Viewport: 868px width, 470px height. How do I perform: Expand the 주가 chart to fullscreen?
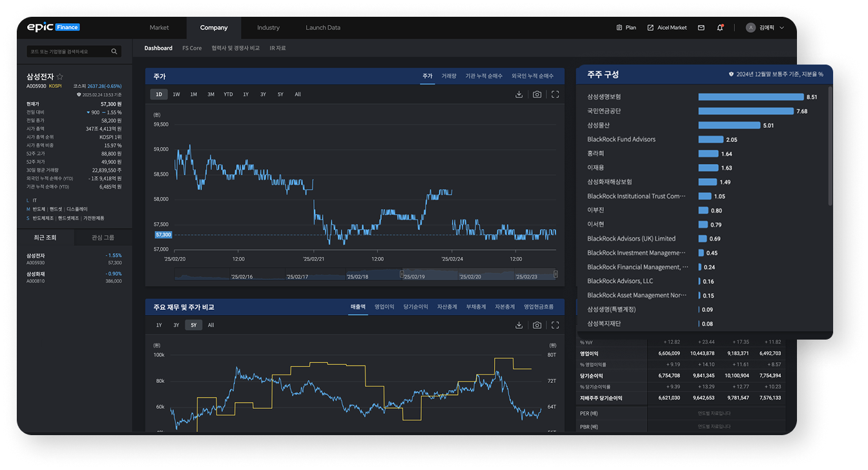click(555, 94)
